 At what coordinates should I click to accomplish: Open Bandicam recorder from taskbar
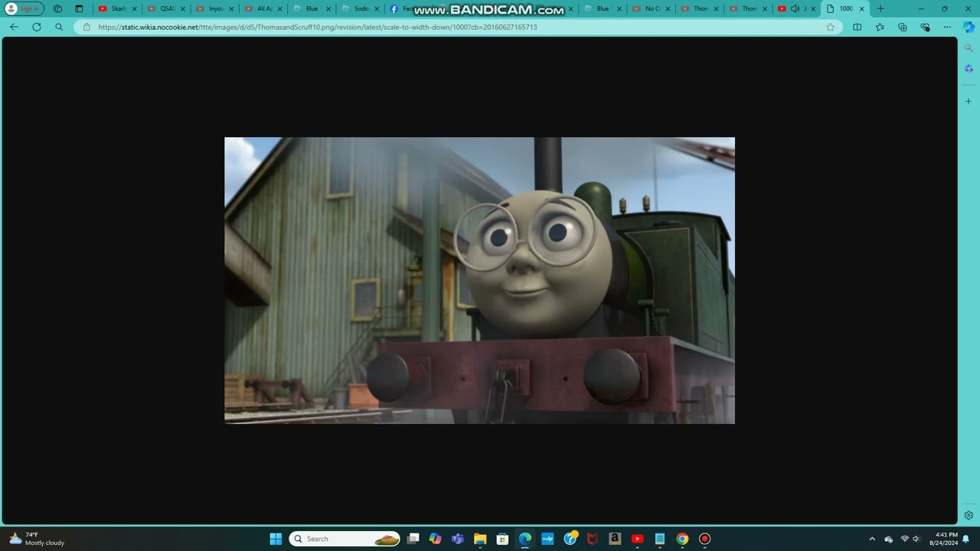[x=704, y=539]
